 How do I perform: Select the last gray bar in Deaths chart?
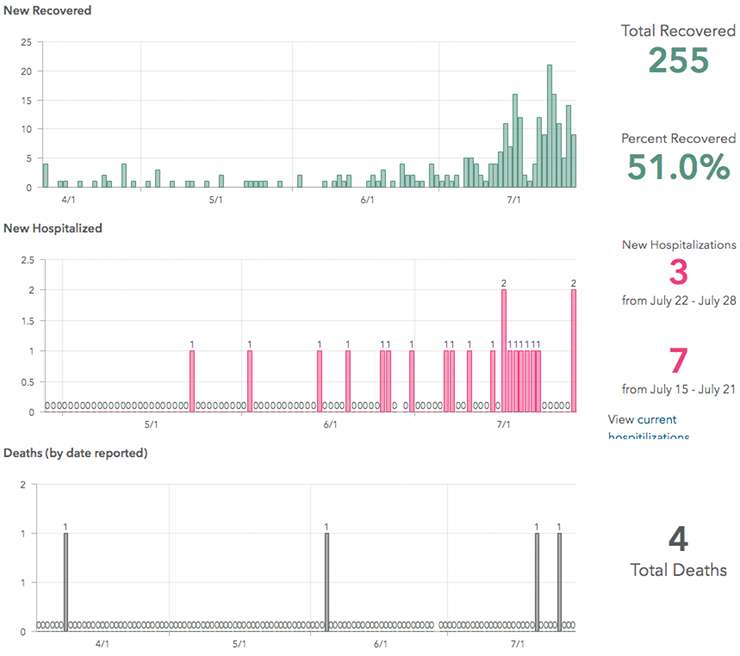click(x=559, y=580)
